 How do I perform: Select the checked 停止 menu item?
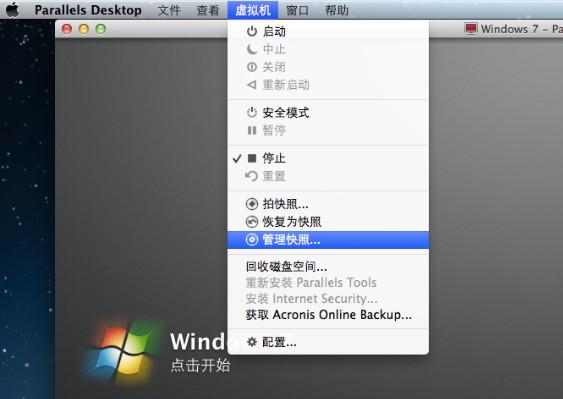328,158
